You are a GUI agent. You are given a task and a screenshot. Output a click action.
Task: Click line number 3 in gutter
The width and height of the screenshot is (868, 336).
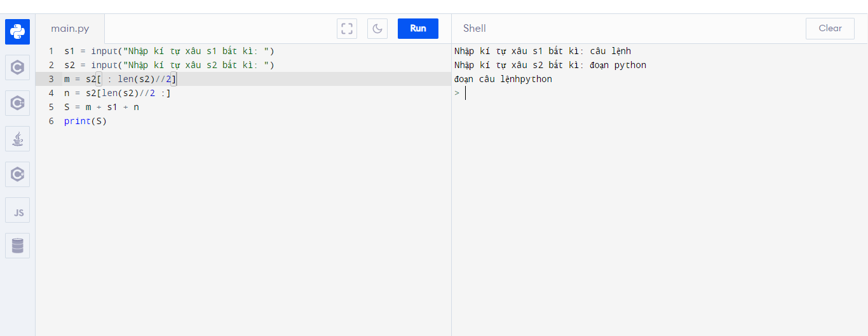(51, 79)
